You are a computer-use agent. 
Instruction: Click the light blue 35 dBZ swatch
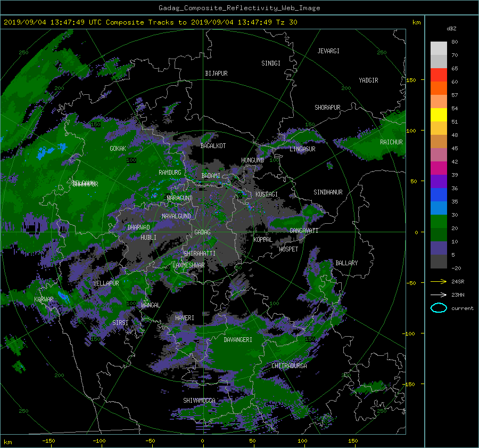click(x=439, y=208)
